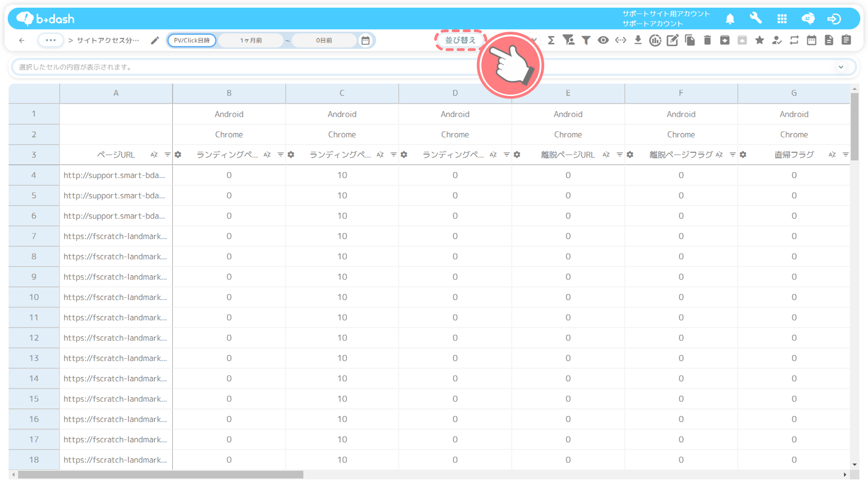Select row 10 header
The width and height of the screenshot is (868, 488).
point(34,297)
